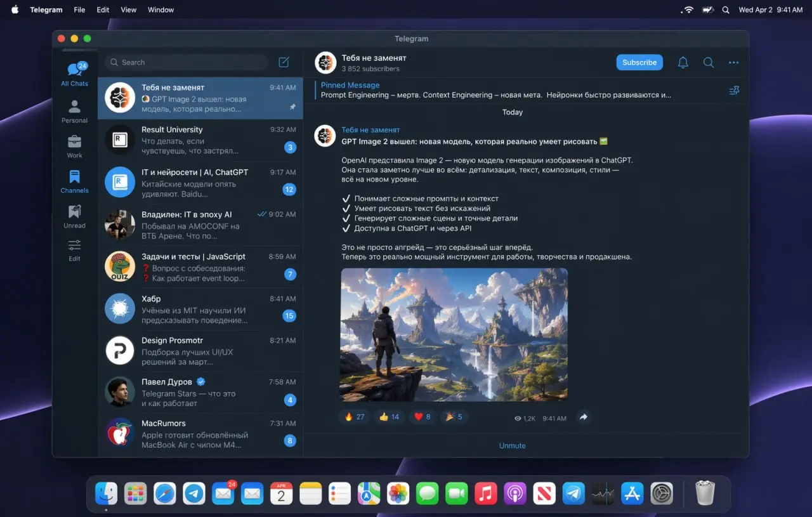Open the Владилен: IT в эпоху AI chat
Screen dimensions: 812x517
(200, 225)
